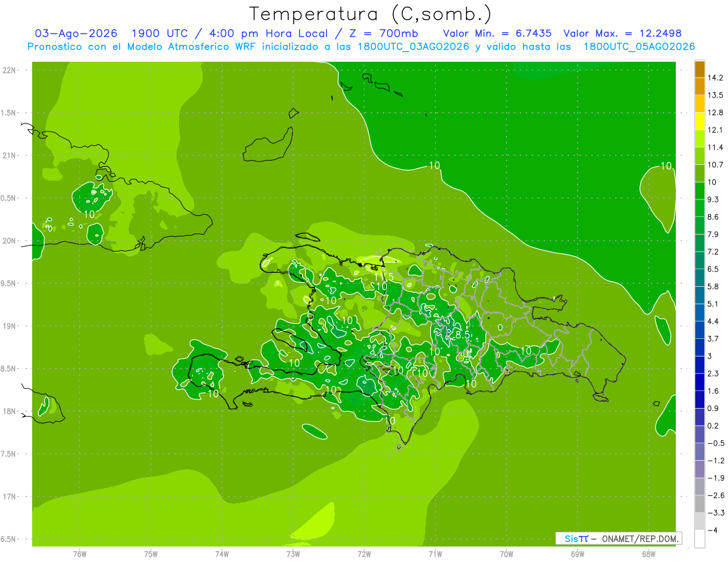Screen dimensions: 728x562
Task: Select the "21N" latitude label
Action: (x=10, y=155)
